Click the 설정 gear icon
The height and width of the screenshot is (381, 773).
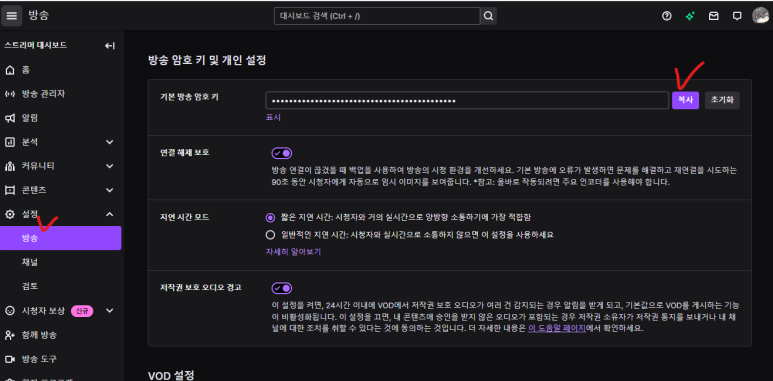9,214
